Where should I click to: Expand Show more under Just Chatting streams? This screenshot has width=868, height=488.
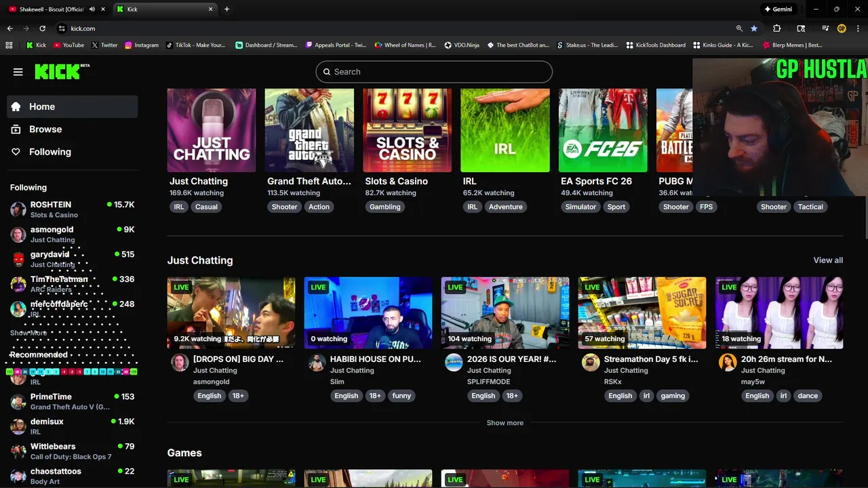505,423
